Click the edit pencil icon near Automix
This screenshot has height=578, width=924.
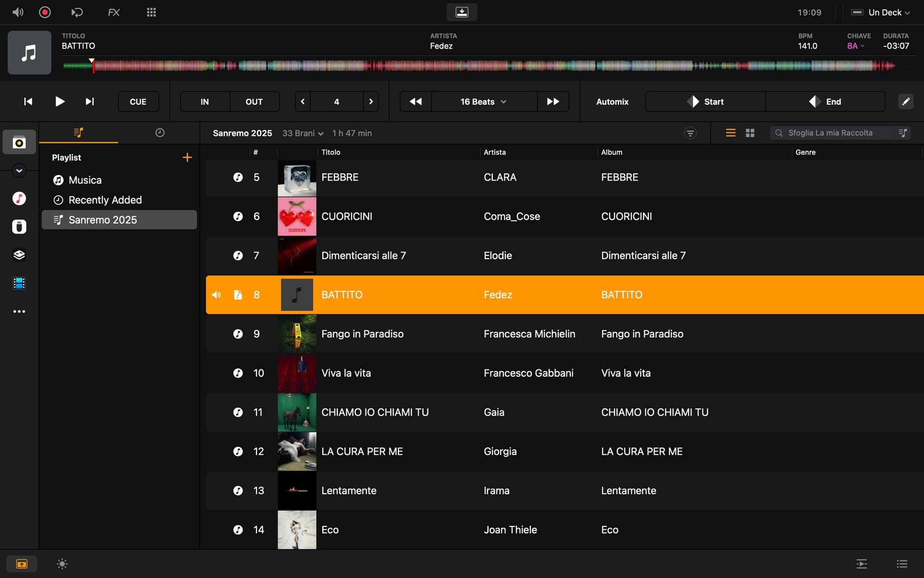pyautogui.click(x=906, y=102)
